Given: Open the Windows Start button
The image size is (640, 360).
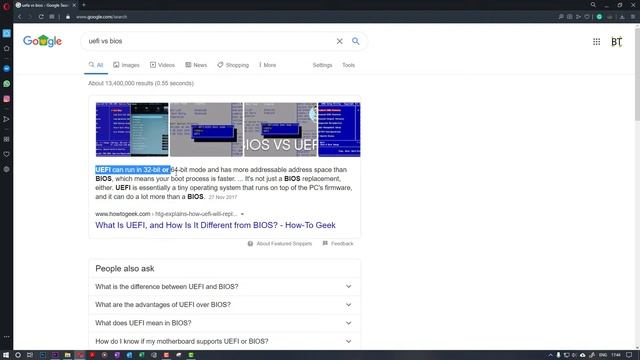Looking at the screenshot, I should pos(6,355).
